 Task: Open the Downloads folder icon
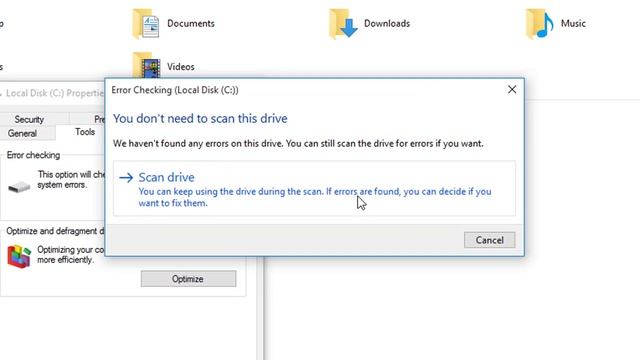[x=343, y=24]
